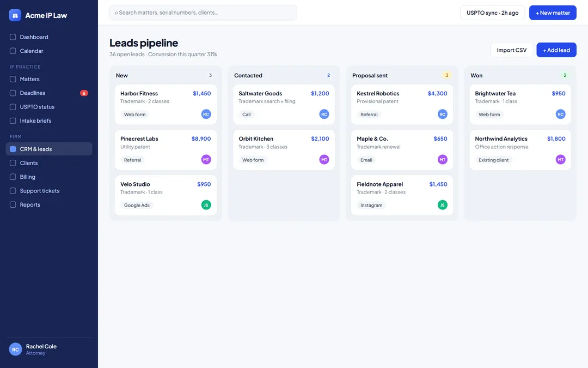The width and height of the screenshot is (588, 368).
Task: Click RC avatar on Kestrel Robotics card
Action: (443, 114)
